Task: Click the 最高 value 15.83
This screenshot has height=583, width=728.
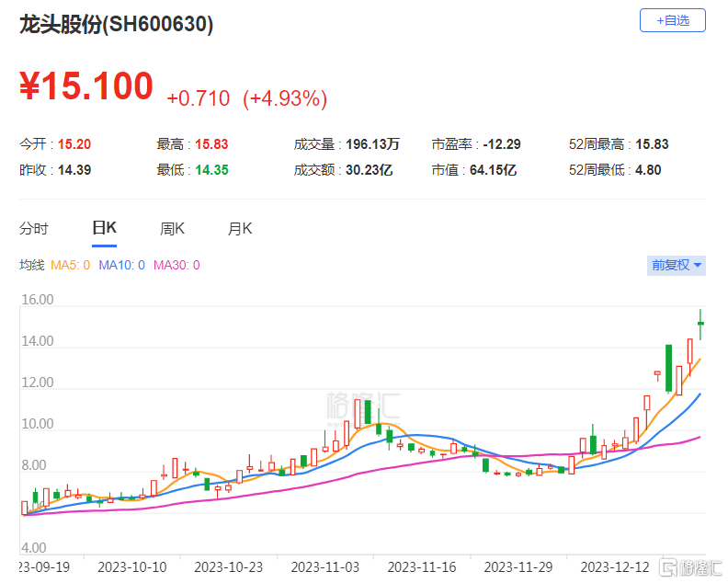Action: tap(211, 144)
